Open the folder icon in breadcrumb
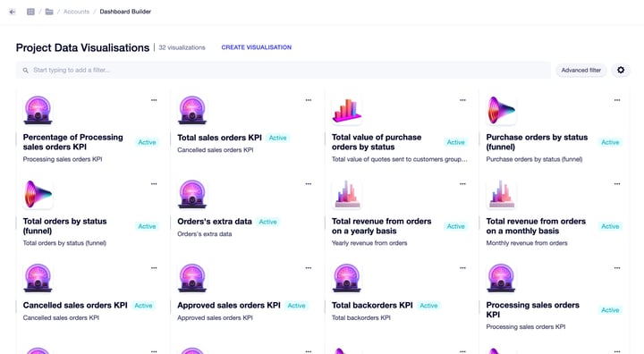Viewport: 644px width, 354px height. click(x=49, y=12)
